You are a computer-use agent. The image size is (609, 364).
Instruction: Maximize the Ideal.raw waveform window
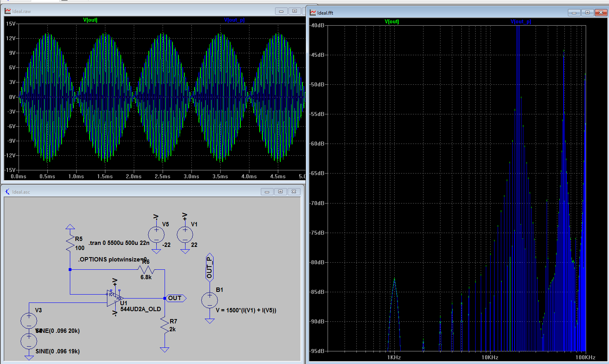(294, 11)
